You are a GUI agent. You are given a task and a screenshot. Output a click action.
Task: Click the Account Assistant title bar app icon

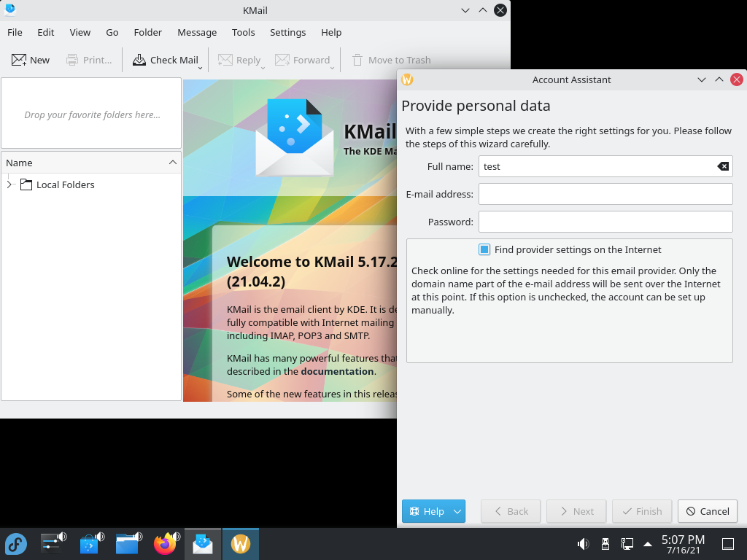(x=407, y=79)
